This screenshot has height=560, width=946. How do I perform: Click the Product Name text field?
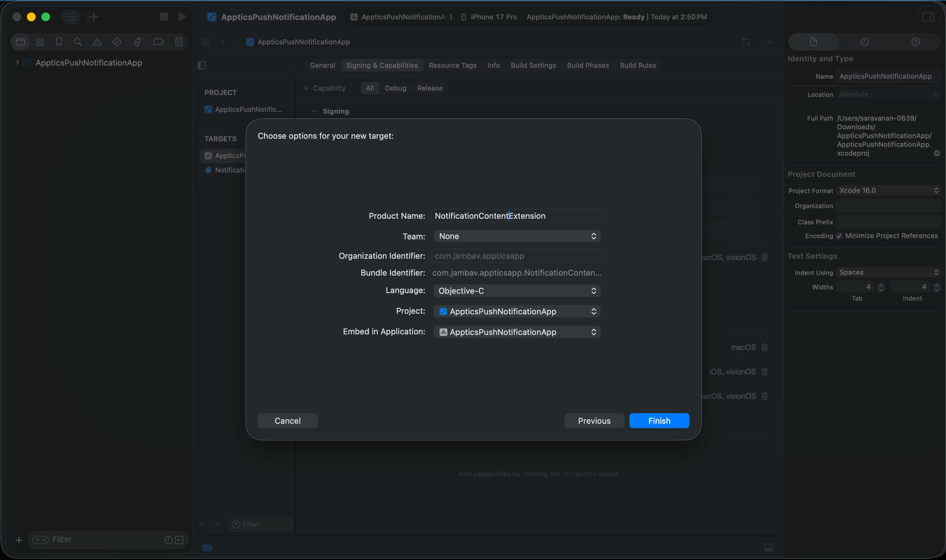click(x=516, y=216)
